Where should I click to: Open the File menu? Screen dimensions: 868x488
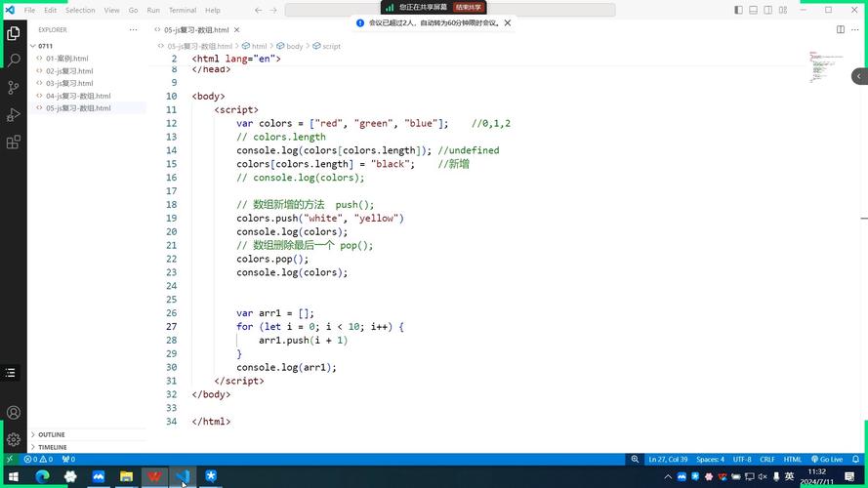pyautogui.click(x=29, y=10)
